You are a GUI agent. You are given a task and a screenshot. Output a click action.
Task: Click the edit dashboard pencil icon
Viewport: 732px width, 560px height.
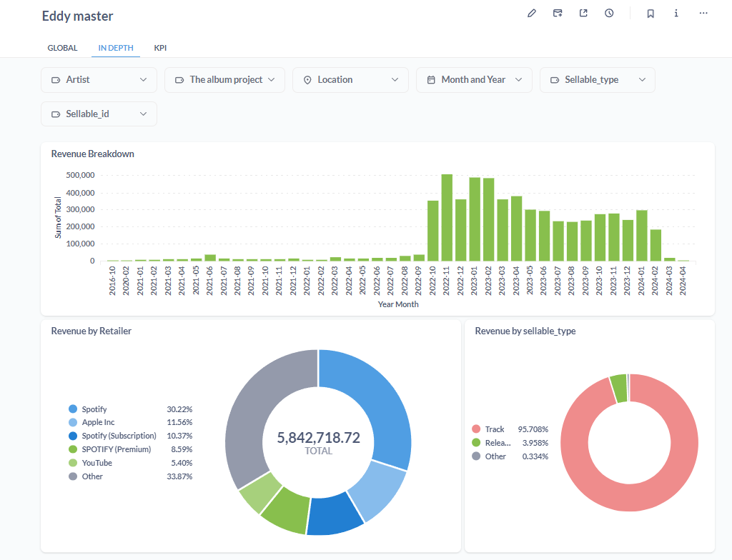click(531, 13)
